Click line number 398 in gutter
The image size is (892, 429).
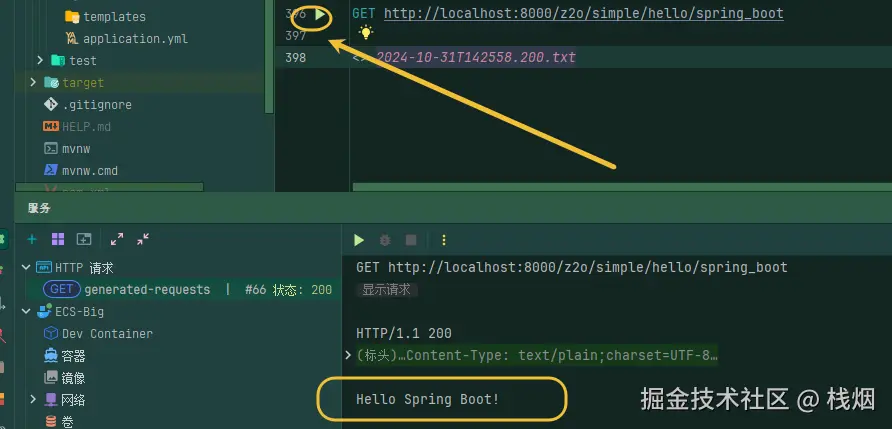click(295, 57)
